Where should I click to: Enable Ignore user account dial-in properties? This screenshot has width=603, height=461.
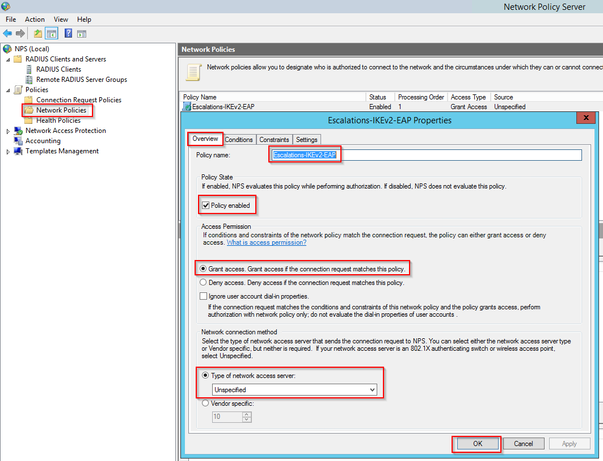click(x=203, y=296)
